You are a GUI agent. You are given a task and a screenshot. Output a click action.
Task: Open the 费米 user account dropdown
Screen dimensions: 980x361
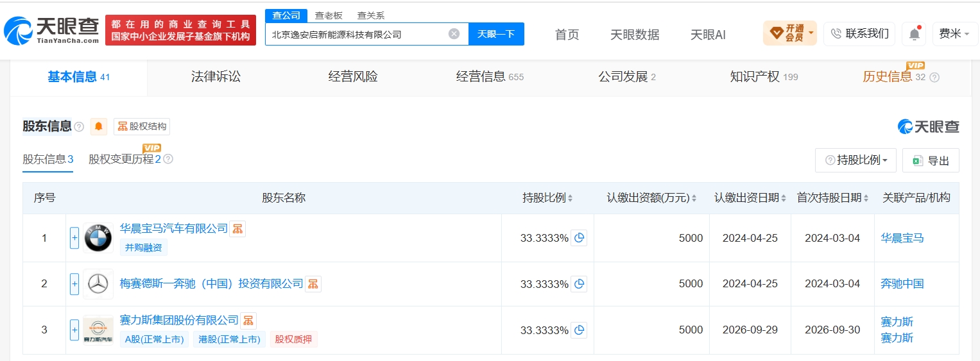pos(955,34)
